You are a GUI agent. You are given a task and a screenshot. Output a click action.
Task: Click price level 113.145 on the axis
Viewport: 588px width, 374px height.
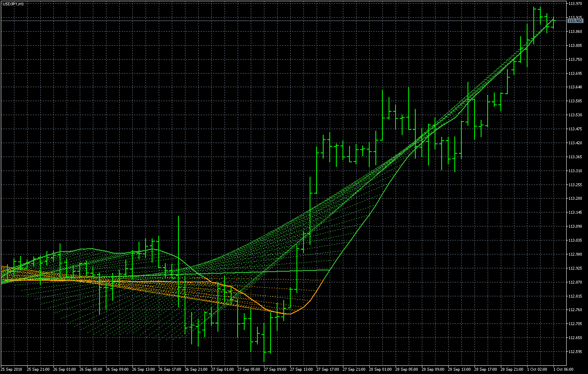click(x=576, y=212)
